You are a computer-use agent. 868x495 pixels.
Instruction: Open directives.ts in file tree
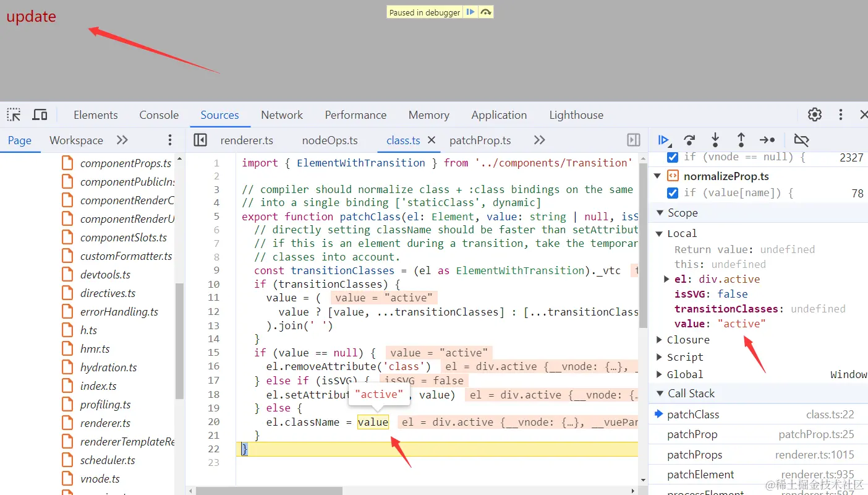tap(108, 293)
